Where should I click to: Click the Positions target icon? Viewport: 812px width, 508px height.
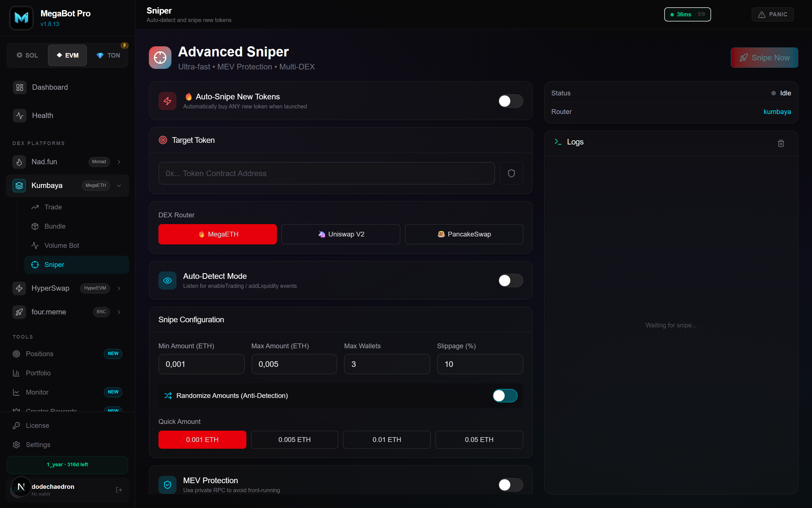[x=16, y=354]
